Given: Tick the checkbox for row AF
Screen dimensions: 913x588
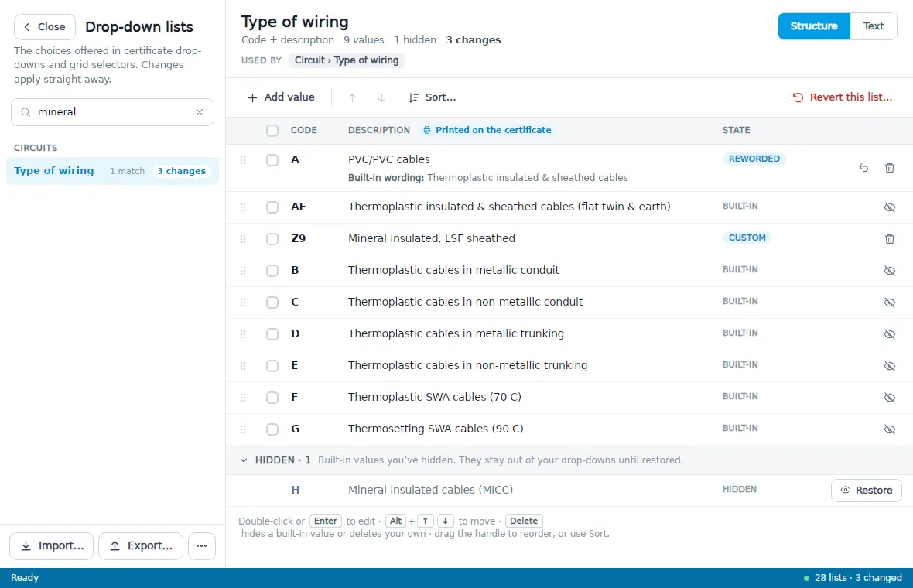Looking at the screenshot, I should click(x=272, y=207).
